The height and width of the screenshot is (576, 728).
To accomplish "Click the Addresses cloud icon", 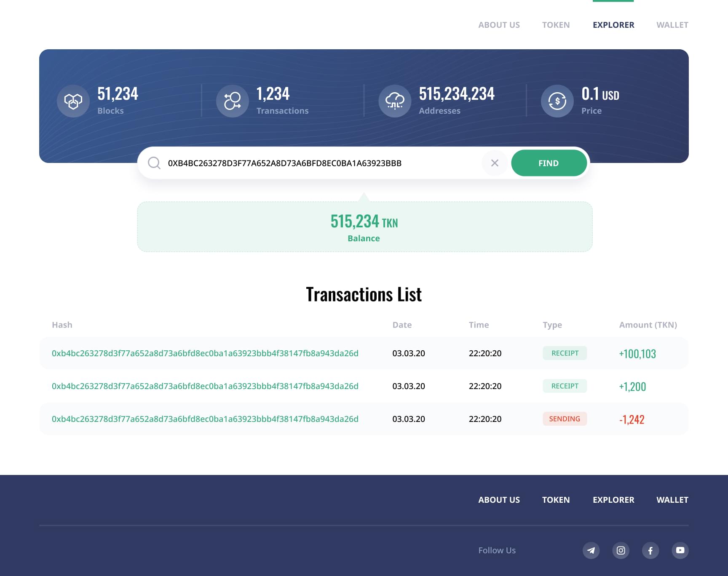I will (x=395, y=101).
